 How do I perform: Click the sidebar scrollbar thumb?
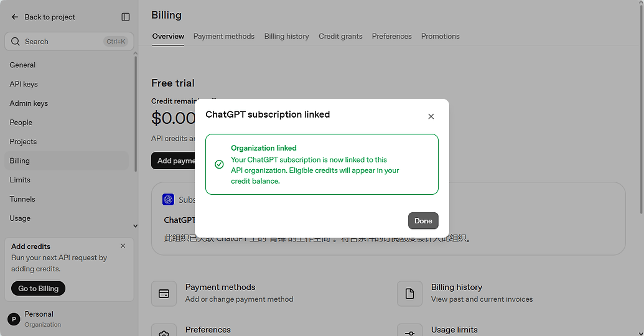(136, 114)
